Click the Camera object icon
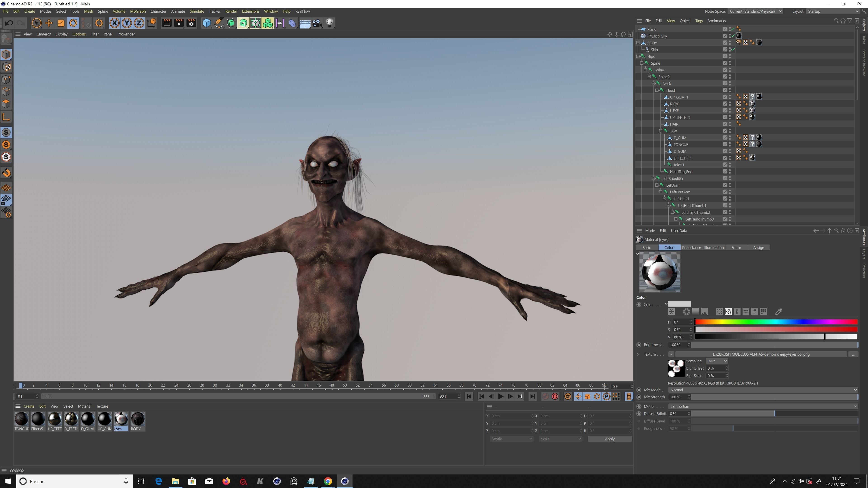This screenshot has width=868, height=488. click(317, 23)
